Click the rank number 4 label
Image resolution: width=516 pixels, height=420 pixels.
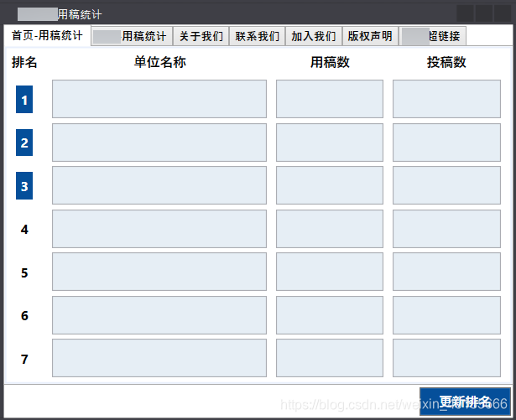point(24,229)
